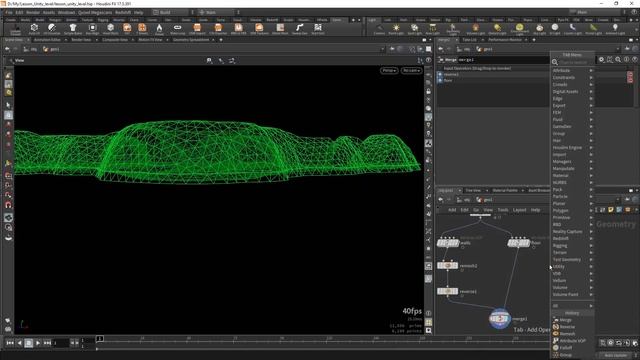
Task: Click the Auto Update button
Action: point(616,355)
